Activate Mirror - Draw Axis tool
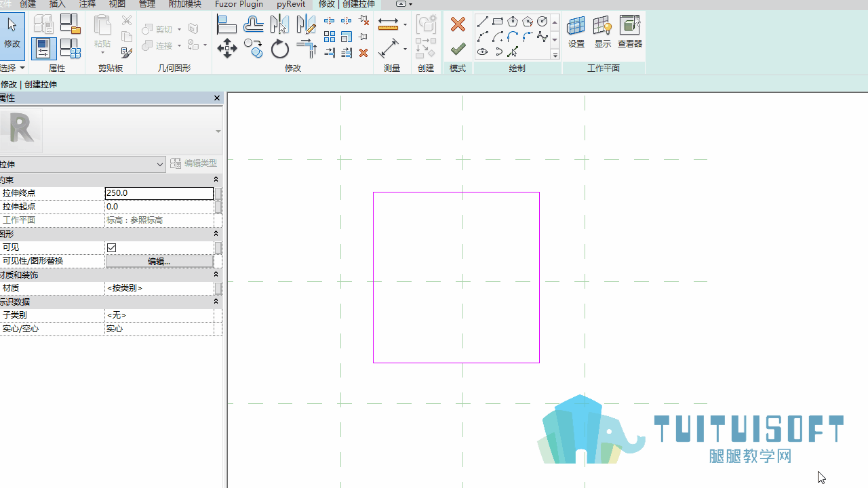 click(x=306, y=25)
